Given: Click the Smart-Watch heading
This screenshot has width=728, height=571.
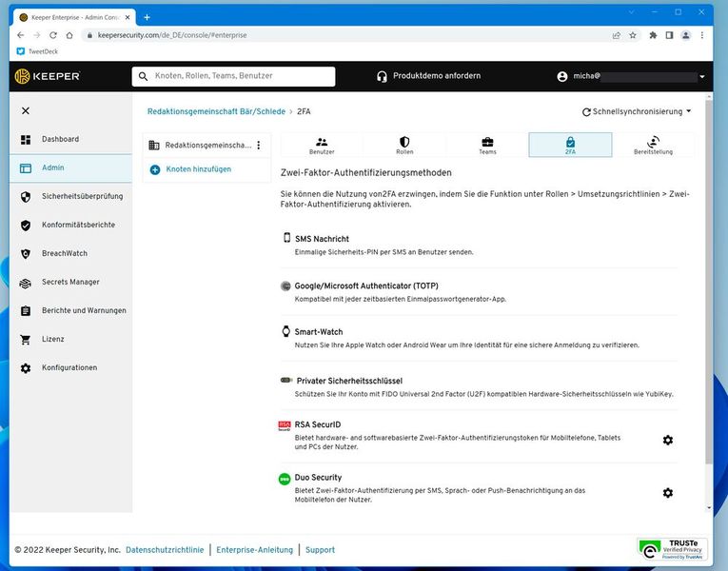Looking at the screenshot, I should point(319,332).
